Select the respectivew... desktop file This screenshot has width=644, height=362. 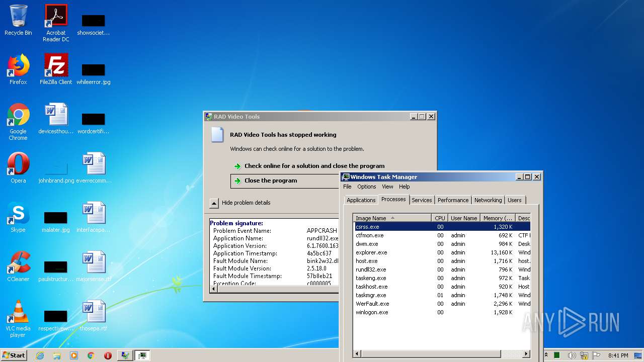(x=56, y=320)
